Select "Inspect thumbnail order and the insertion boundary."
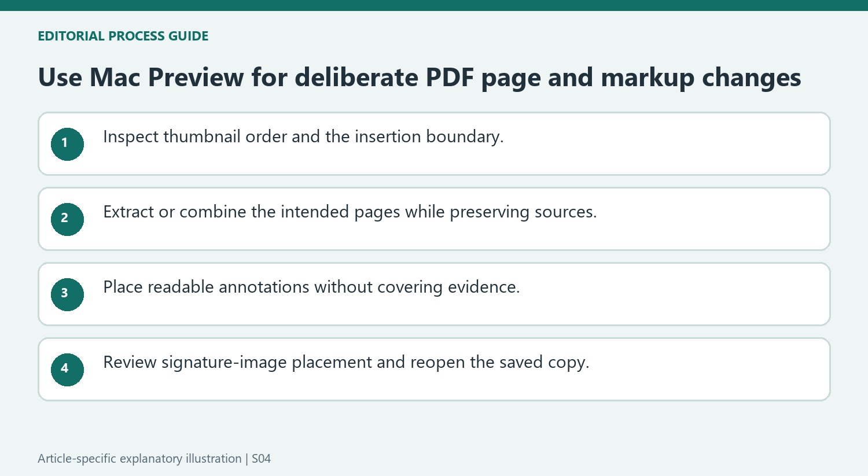The height and width of the screenshot is (476, 868). pyautogui.click(x=303, y=137)
